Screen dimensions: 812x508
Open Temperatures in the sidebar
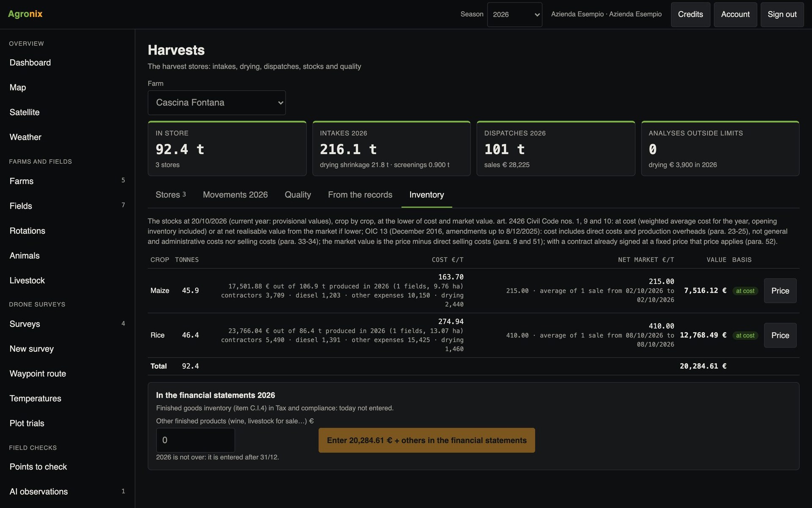click(x=67, y=399)
